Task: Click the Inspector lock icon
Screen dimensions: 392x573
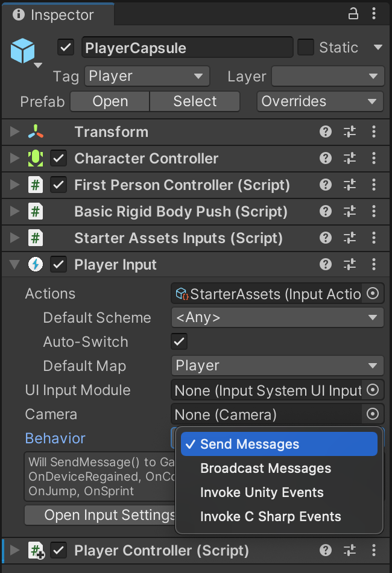Action: (x=354, y=14)
